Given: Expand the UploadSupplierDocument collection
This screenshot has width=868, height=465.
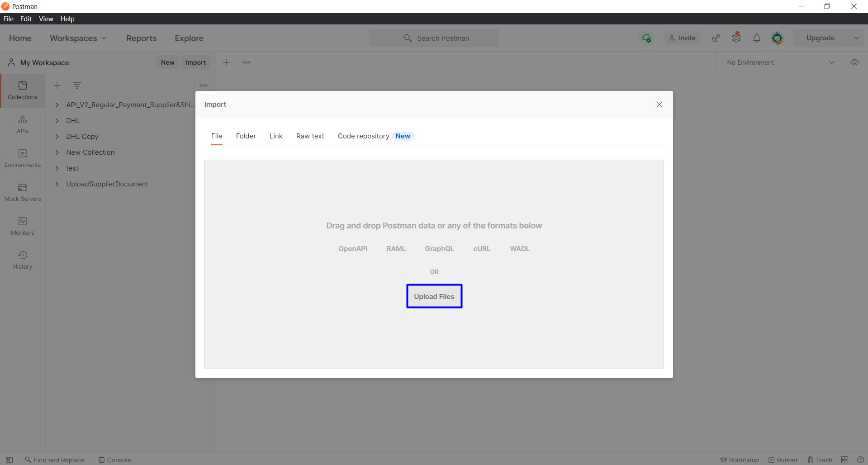Looking at the screenshot, I should point(57,184).
